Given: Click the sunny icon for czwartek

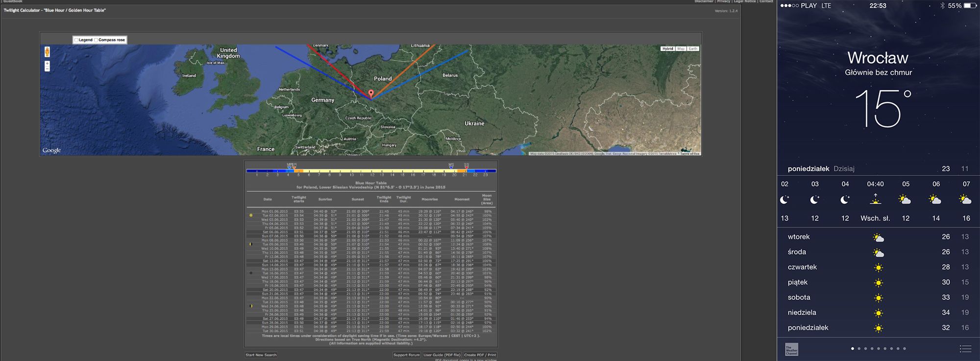Looking at the screenshot, I should click(879, 268).
